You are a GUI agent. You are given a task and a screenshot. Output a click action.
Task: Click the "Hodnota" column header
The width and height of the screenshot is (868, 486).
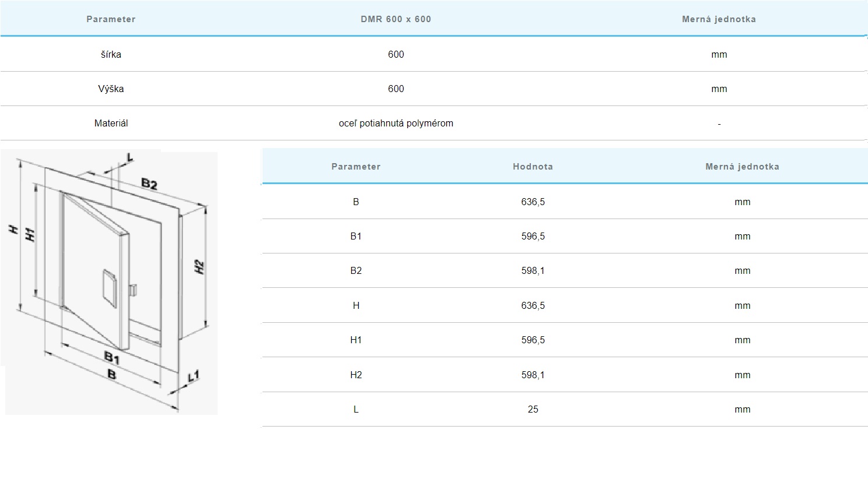(x=533, y=167)
